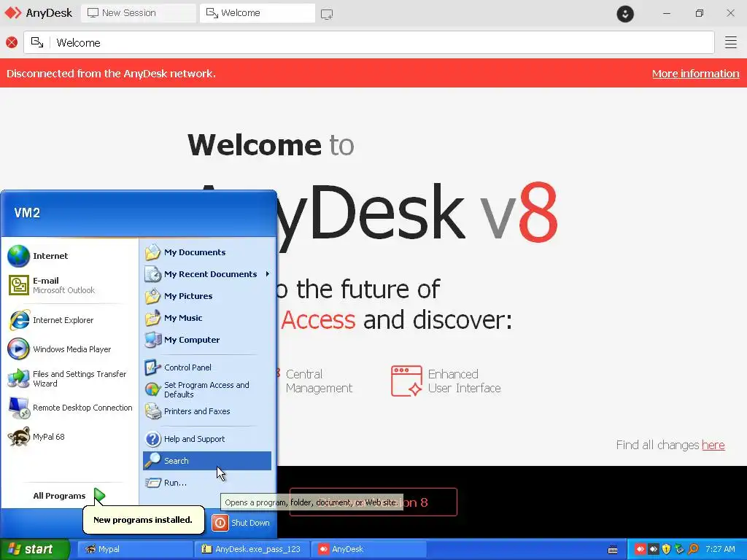Click the Central Management text

pos(319,381)
